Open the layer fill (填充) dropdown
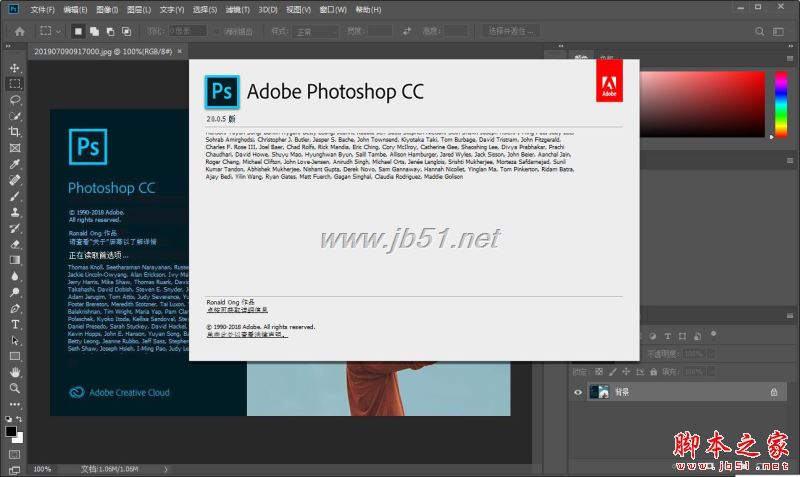Viewport: 800px width, 477px height. pos(711,372)
